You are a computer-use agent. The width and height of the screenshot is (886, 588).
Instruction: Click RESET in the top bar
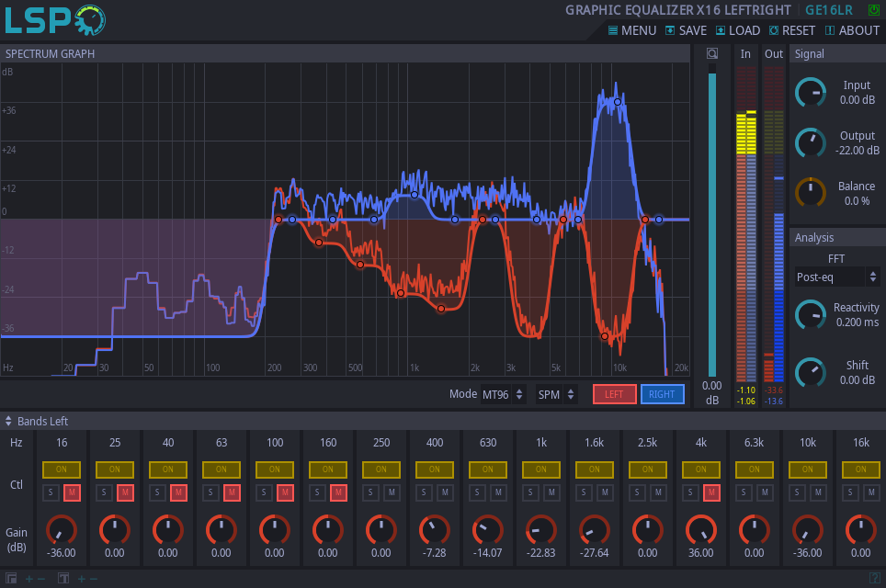point(792,30)
